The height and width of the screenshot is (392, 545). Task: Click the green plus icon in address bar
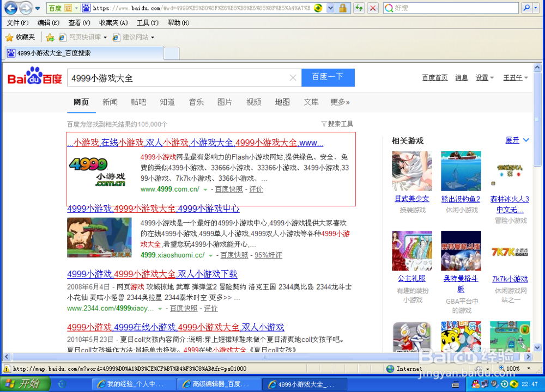click(318, 8)
